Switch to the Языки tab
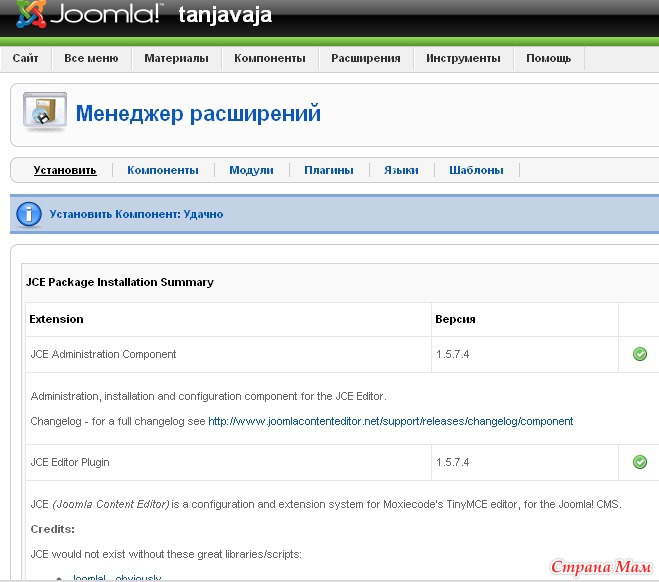Image resolution: width=659 pixels, height=582 pixels. pos(401,170)
